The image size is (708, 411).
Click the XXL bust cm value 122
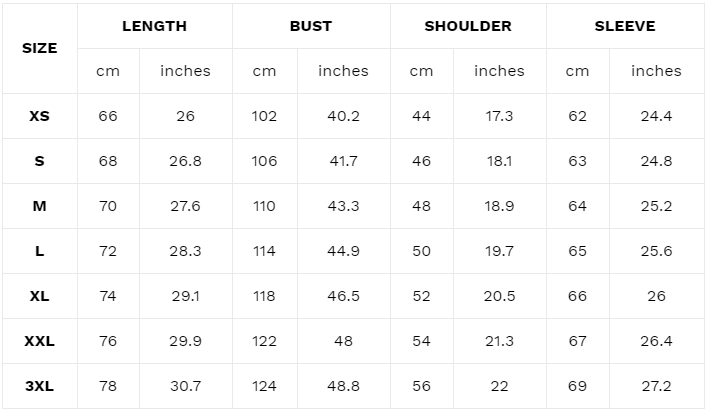tap(264, 341)
